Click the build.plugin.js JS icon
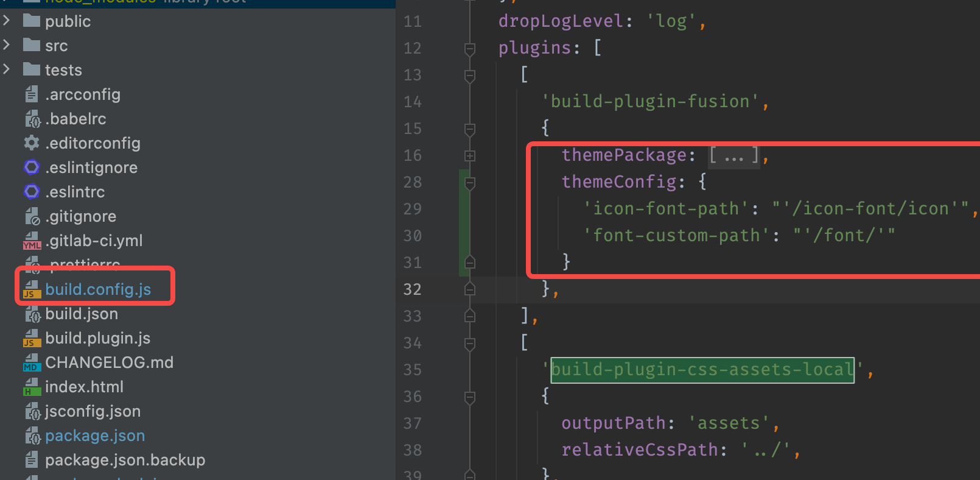 32,339
